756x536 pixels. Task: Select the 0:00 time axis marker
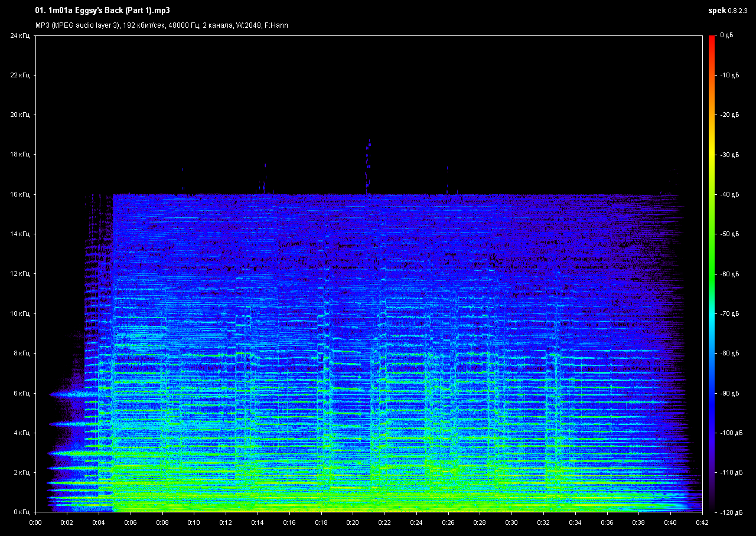click(35, 522)
